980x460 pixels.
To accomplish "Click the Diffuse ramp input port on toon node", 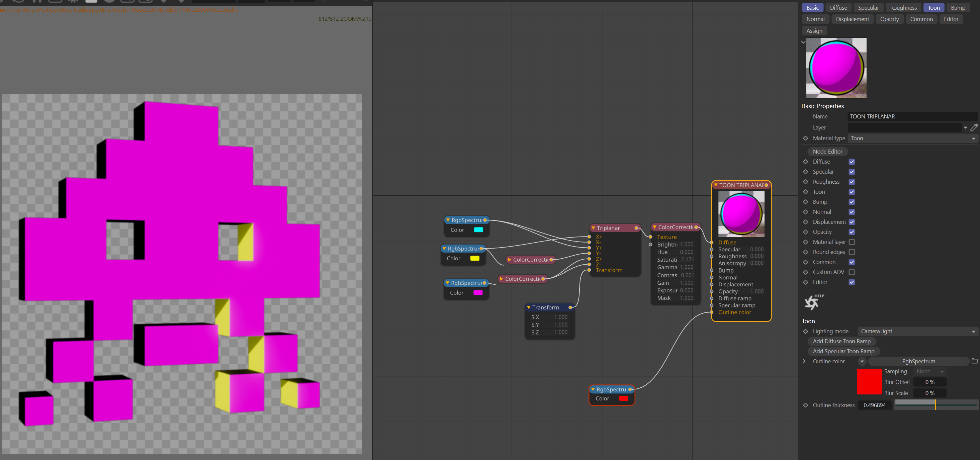I will point(711,298).
